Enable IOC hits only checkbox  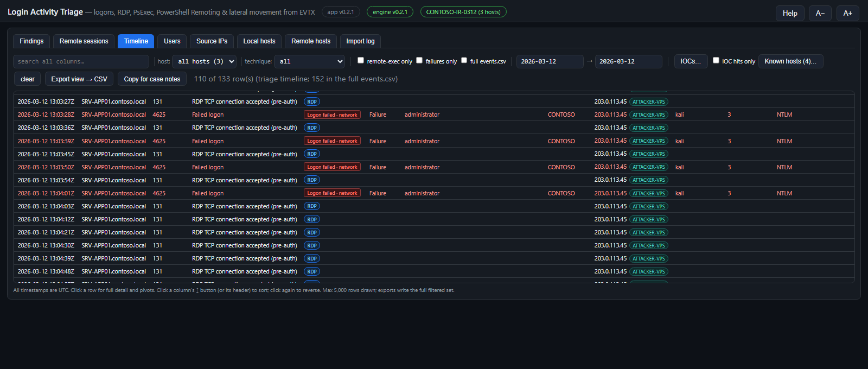716,60
